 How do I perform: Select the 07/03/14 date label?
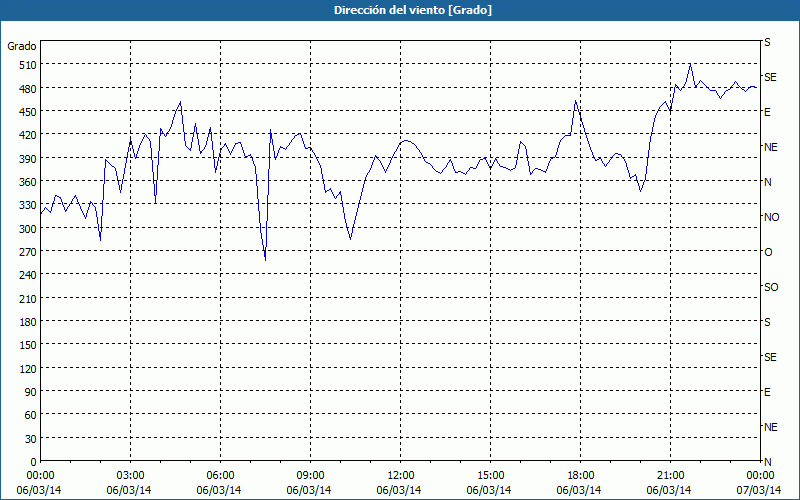click(x=759, y=490)
